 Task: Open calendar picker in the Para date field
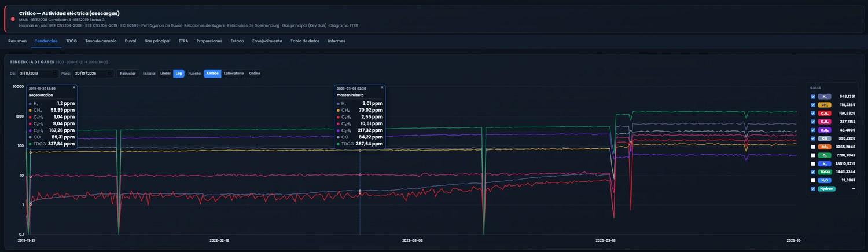(x=111, y=74)
